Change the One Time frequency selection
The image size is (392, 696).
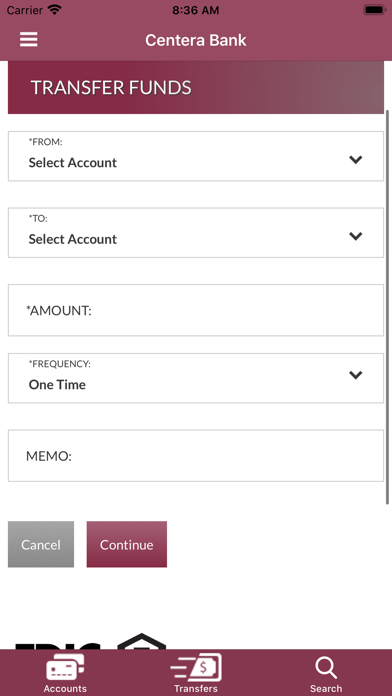[196, 378]
